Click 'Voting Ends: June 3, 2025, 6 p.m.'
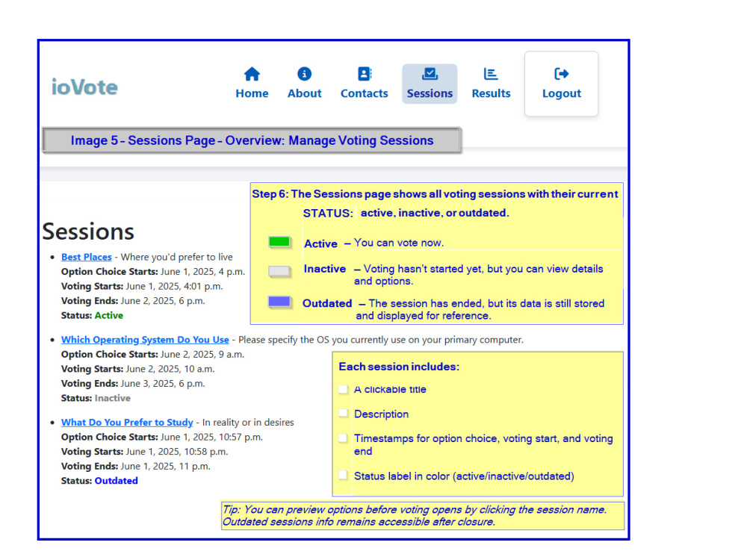 click(133, 384)
